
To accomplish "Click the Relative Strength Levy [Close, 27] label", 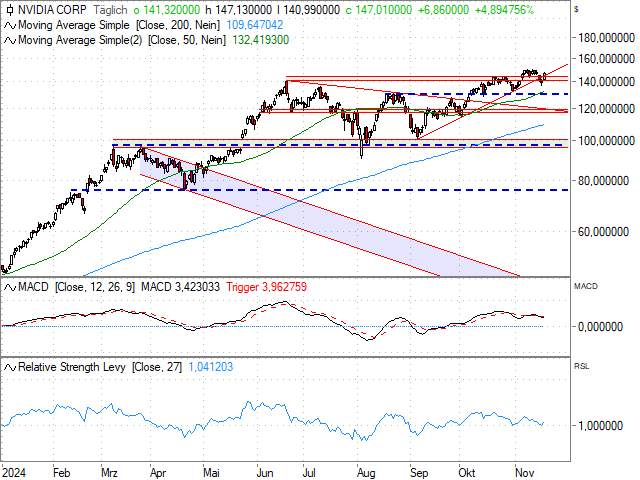I will point(100,367).
